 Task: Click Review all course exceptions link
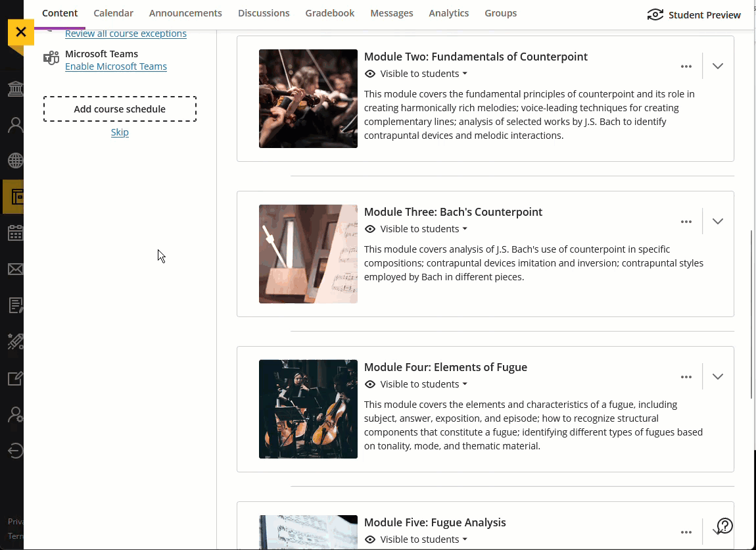click(126, 34)
